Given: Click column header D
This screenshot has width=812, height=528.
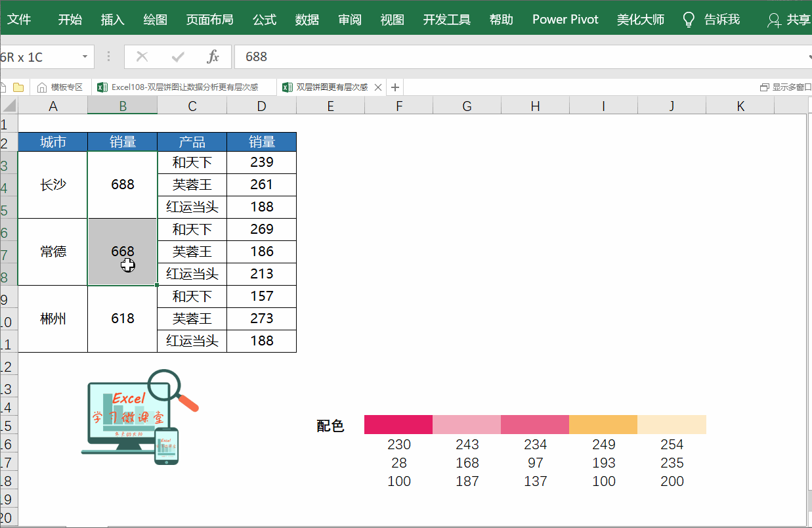Looking at the screenshot, I should 261,105.
